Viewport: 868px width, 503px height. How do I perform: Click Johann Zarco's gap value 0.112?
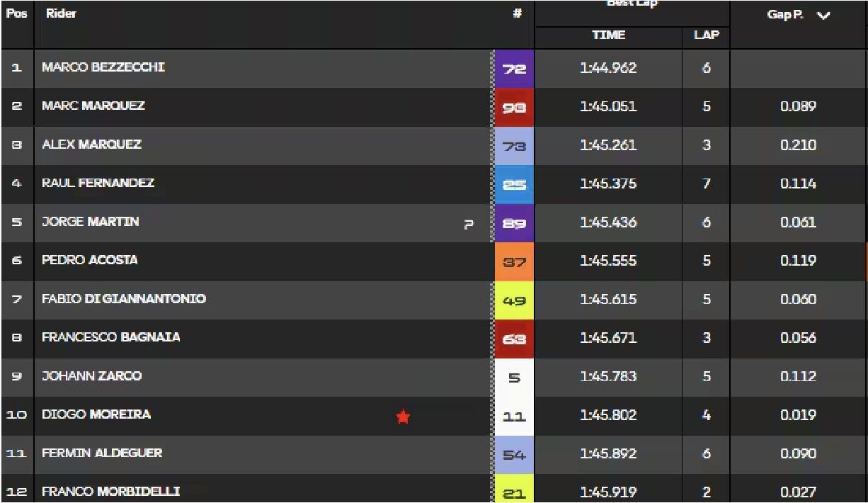point(798,377)
